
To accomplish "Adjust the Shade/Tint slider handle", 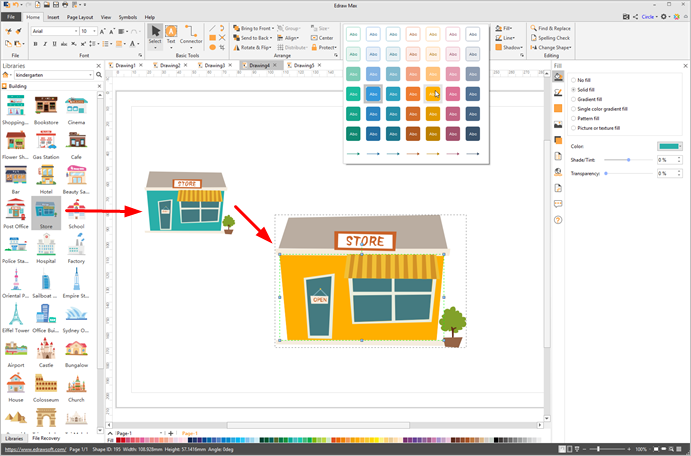I will tap(629, 160).
